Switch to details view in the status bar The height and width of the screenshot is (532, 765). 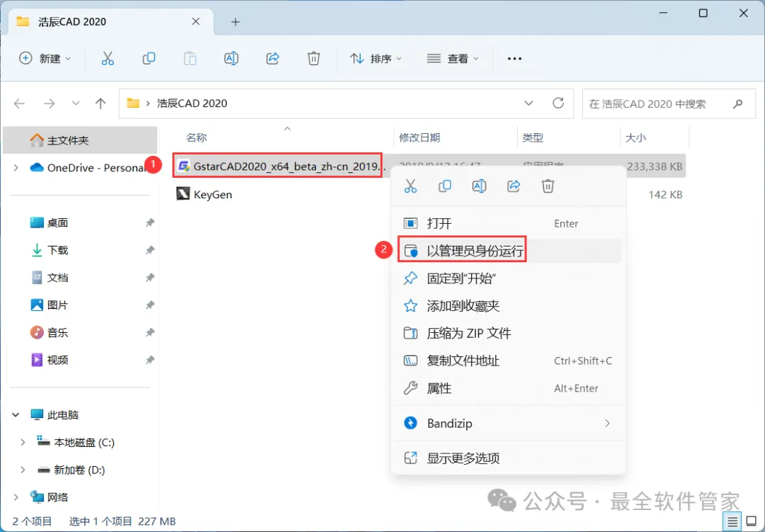tap(732, 522)
